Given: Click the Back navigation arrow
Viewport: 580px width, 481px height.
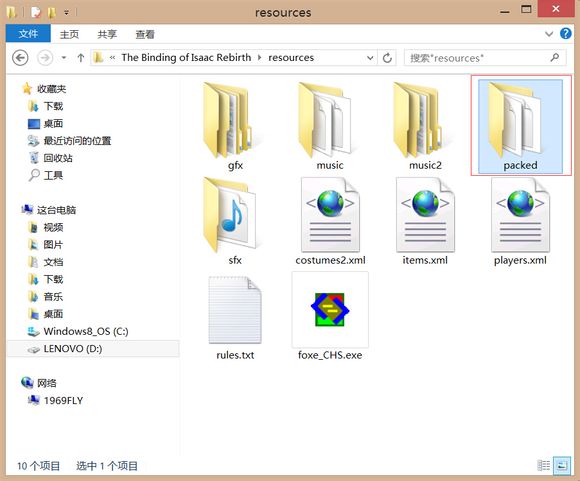Looking at the screenshot, I should click(x=20, y=58).
